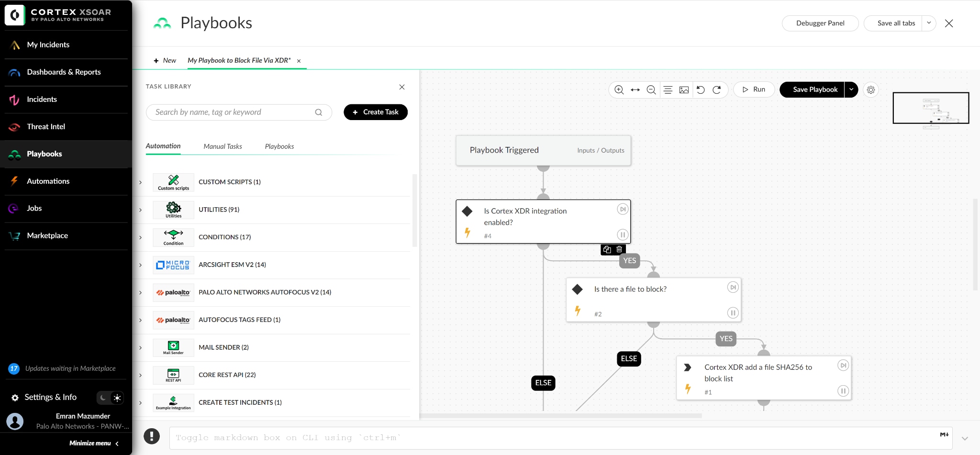
Task: Add a New playbook tab
Action: coord(165,60)
